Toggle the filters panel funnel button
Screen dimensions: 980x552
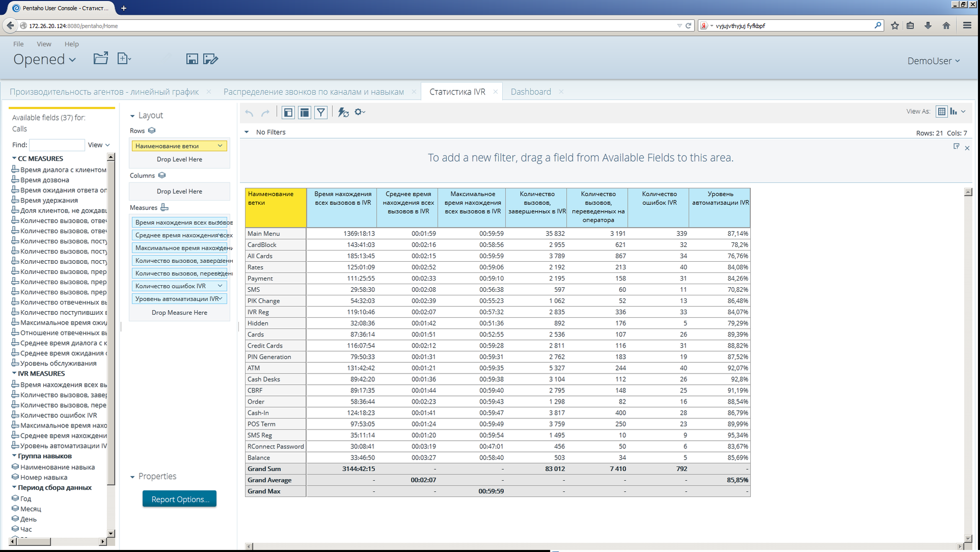321,113
